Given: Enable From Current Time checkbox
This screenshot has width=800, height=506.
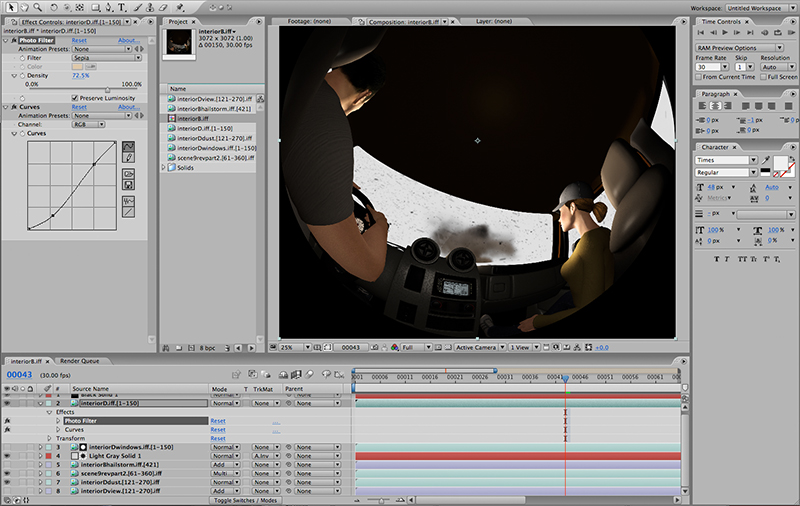Looking at the screenshot, I should [698, 77].
